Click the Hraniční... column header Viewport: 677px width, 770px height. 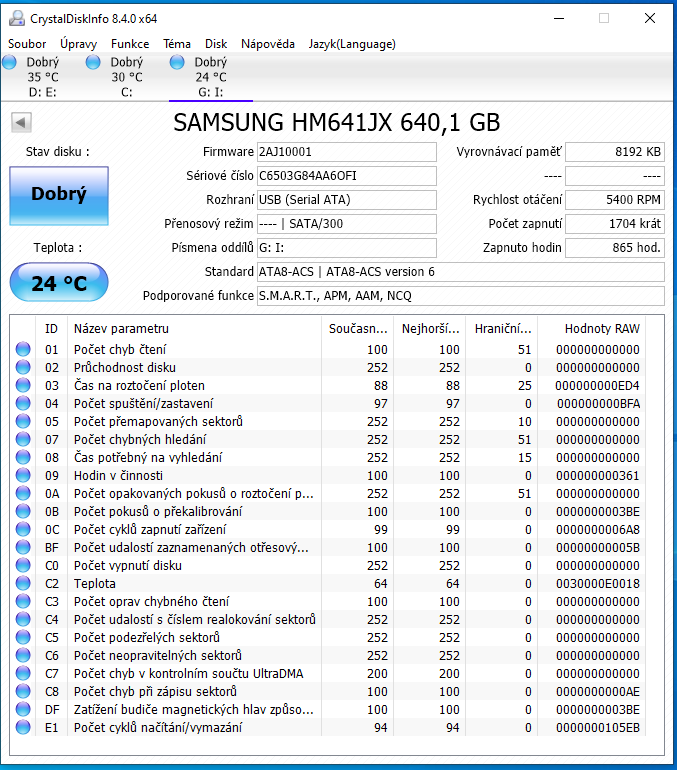point(503,329)
